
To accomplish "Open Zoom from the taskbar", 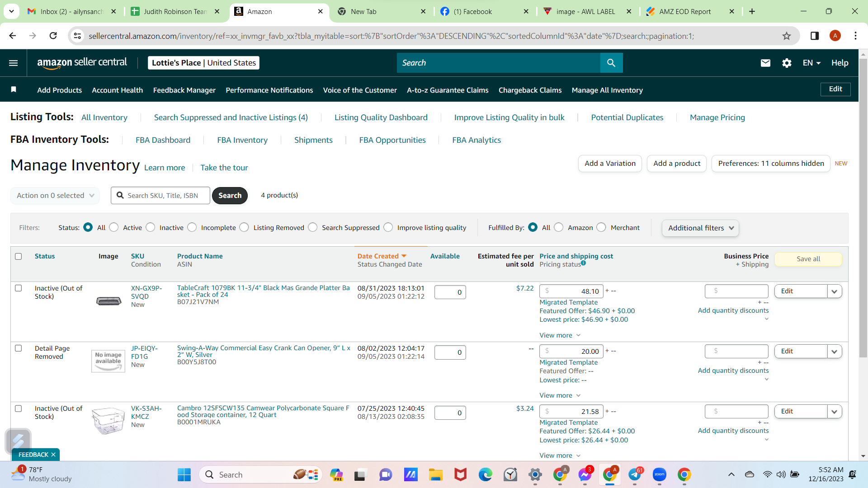I will [660, 474].
